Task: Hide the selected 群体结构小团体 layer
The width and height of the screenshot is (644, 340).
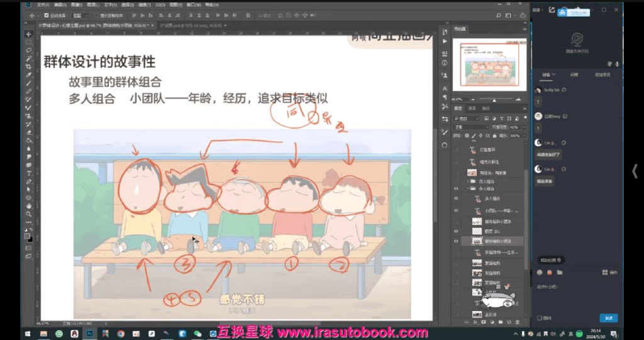Action: point(456,241)
